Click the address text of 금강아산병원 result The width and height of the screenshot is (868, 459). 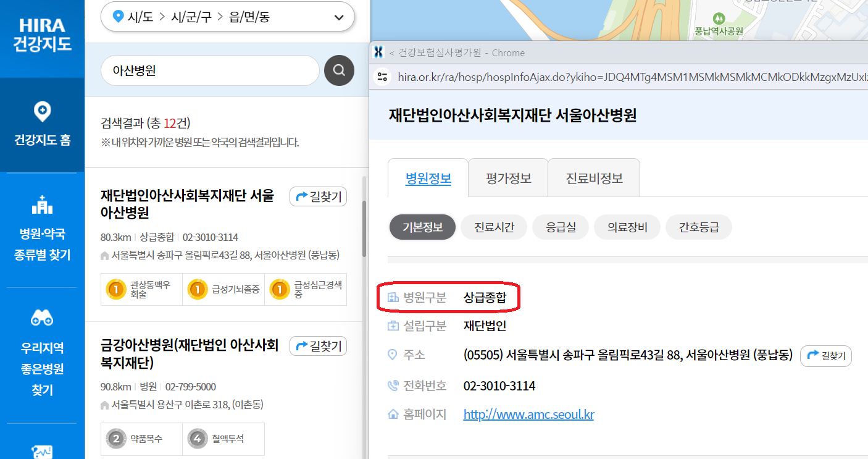point(187,405)
